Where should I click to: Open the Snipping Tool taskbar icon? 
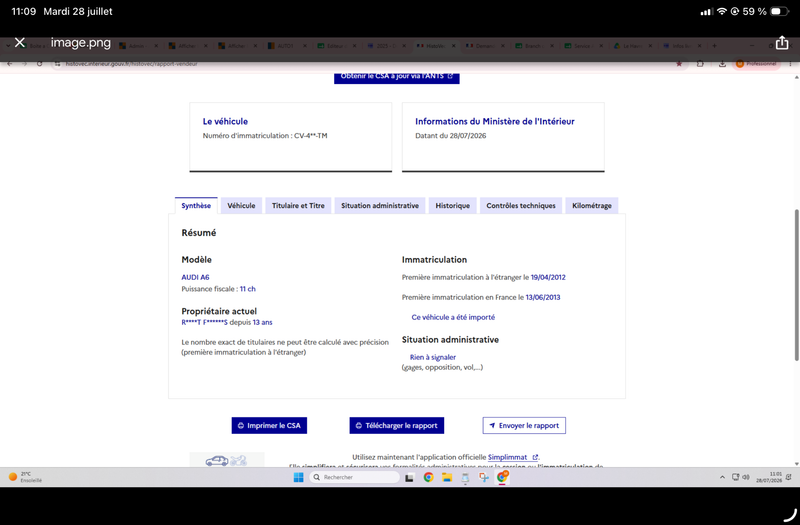[483, 477]
